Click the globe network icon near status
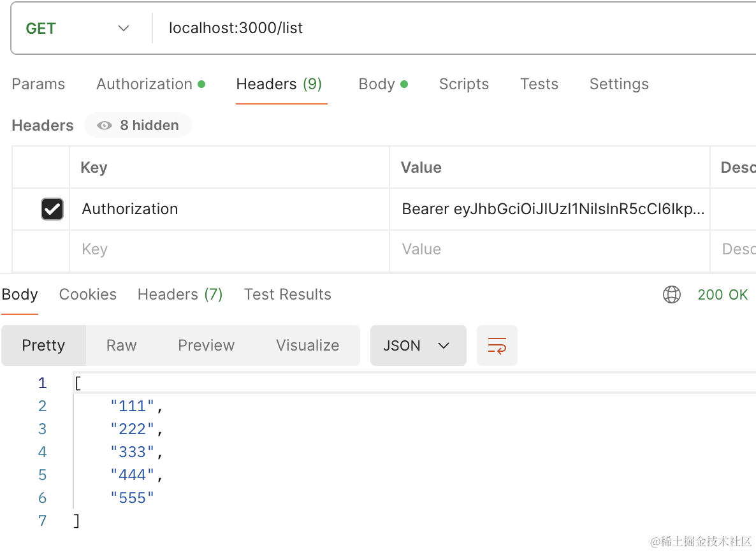This screenshot has width=756, height=552. tap(672, 294)
